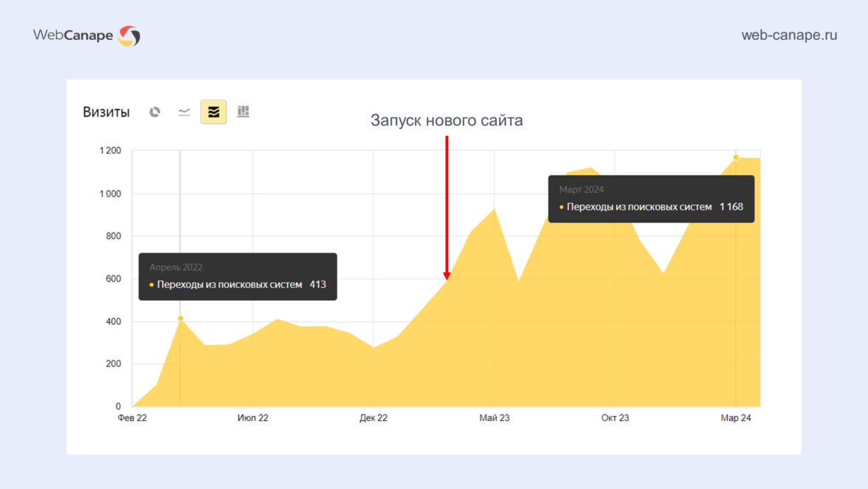
Task: Click the 'Май 23' axis label
Action: coord(495,418)
